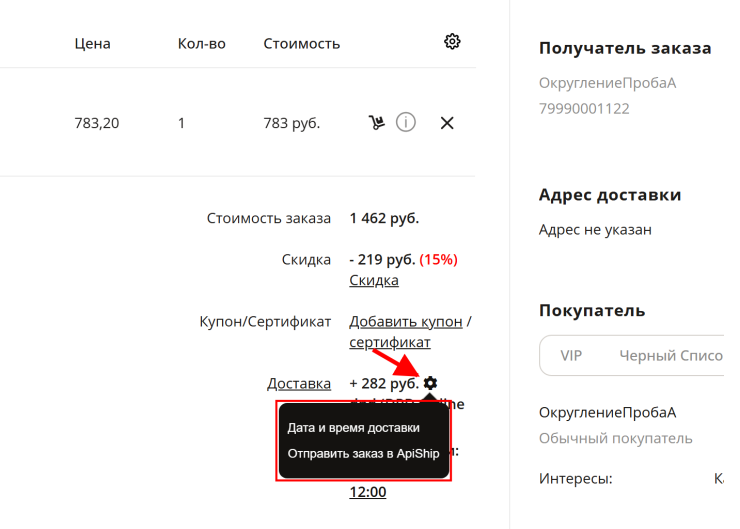
Task: Click the Цена column header
Action: point(92,44)
